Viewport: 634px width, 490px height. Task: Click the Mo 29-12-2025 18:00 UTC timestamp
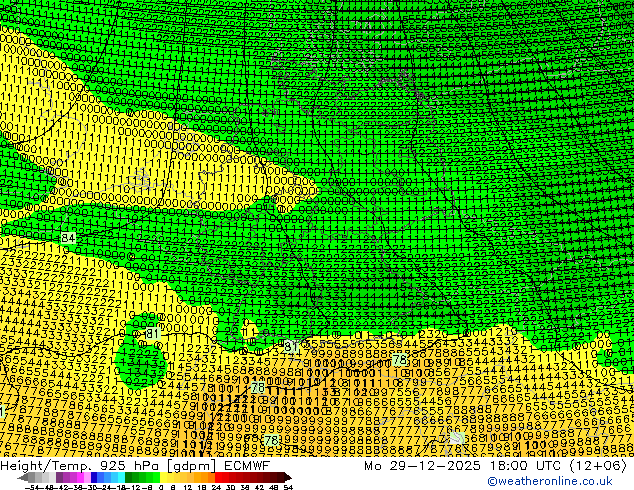[x=495, y=466]
